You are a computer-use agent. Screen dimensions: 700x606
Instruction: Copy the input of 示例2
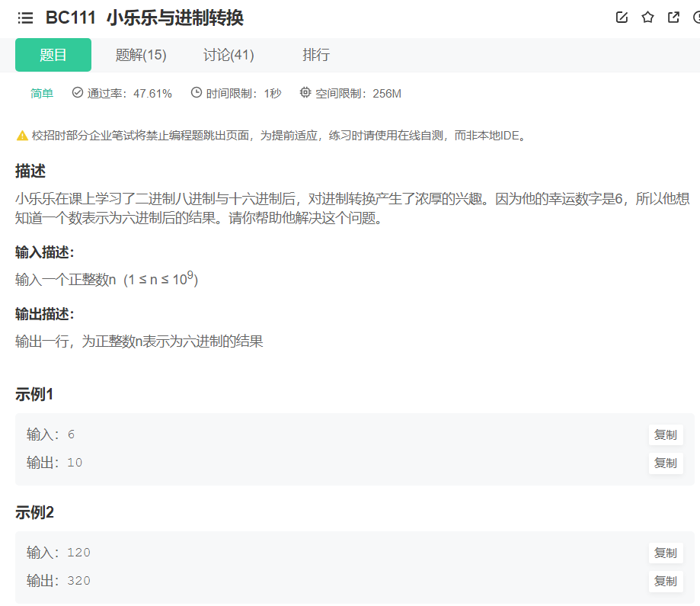pos(665,553)
